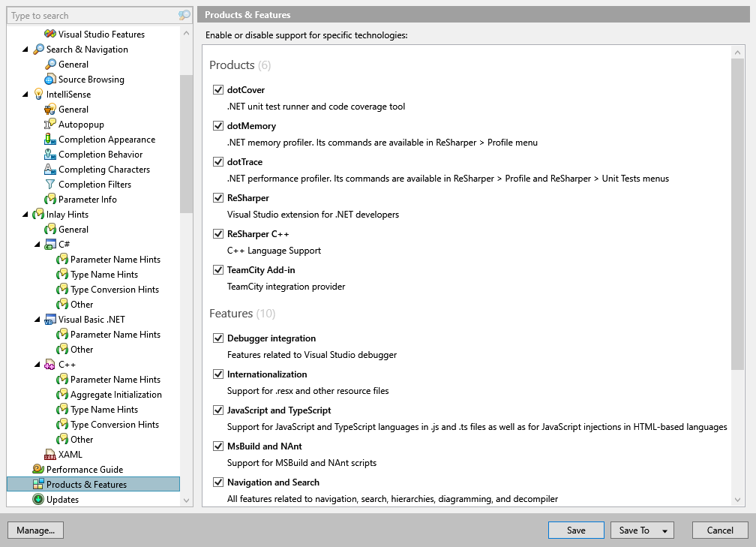Open the Updates options page
Image resolution: width=756 pixels, height=547 pixels.
(x=63, y=499)
